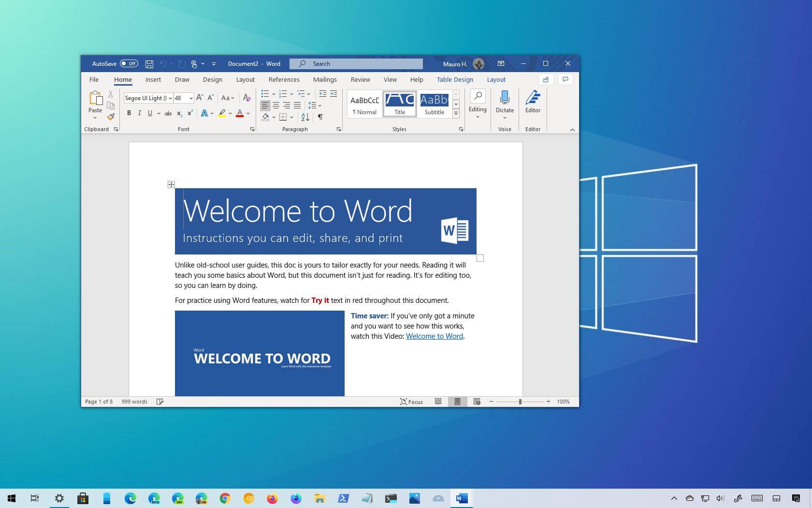The width and height of the screenshot is (812, 508).
Task: Open the Mailings tab
Action: tap(325, 79)
